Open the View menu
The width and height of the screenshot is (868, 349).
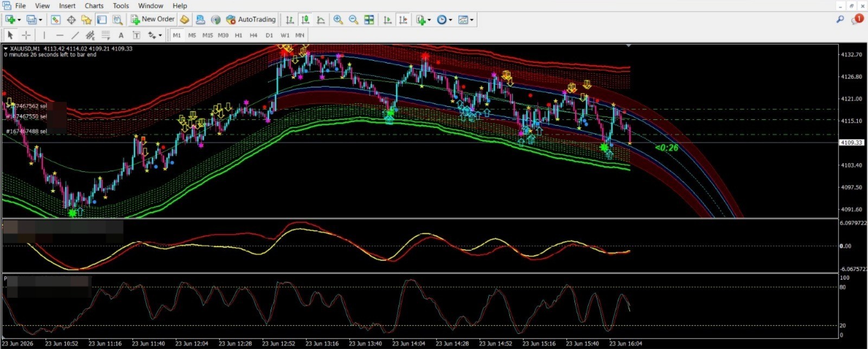pos(42,5)
